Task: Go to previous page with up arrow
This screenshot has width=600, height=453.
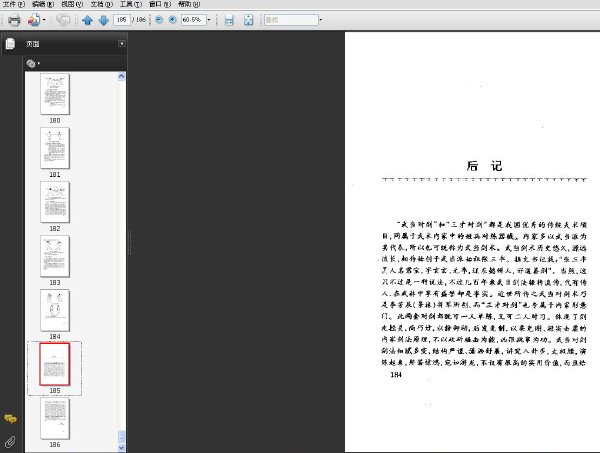Action: (88, 20)
